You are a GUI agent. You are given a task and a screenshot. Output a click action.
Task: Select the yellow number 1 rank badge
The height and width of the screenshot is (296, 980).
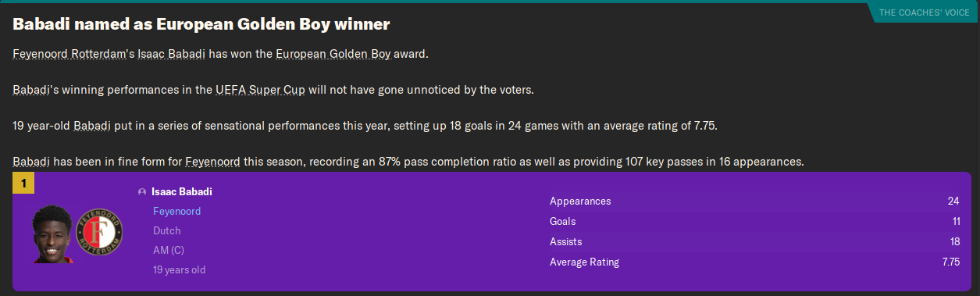pyautogui.click(x=23, y=184)
